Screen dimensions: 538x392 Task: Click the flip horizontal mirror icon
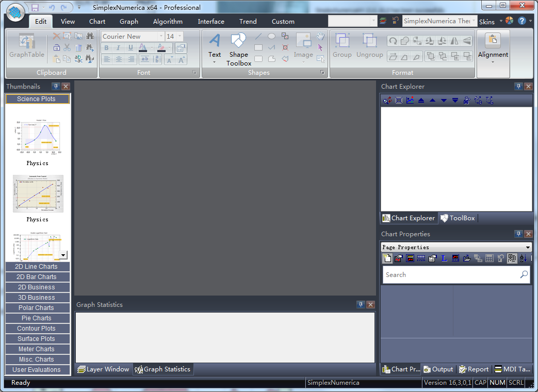pos(454,41)
